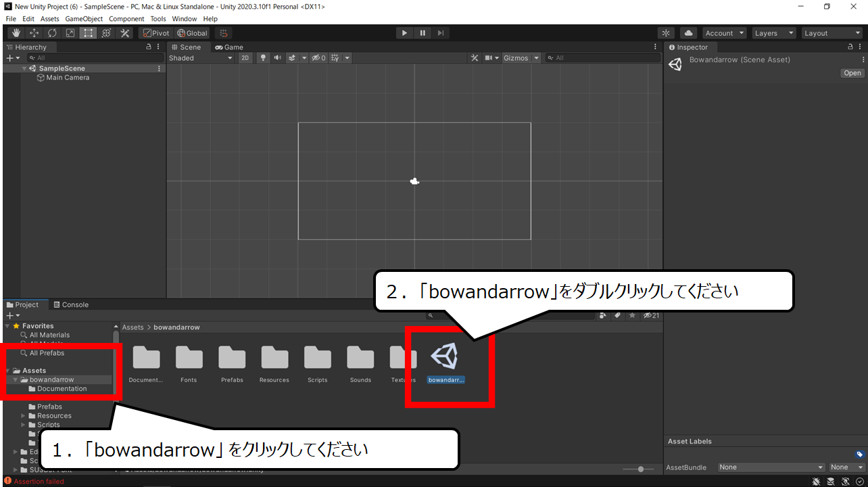
Task: Click Play button
Action: [404, 33]
